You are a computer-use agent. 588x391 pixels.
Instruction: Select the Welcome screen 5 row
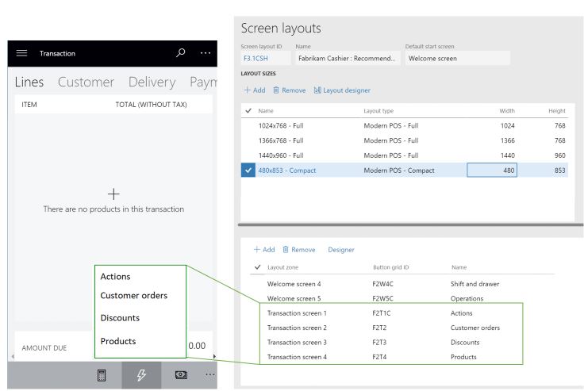click(x=402, y=298)
